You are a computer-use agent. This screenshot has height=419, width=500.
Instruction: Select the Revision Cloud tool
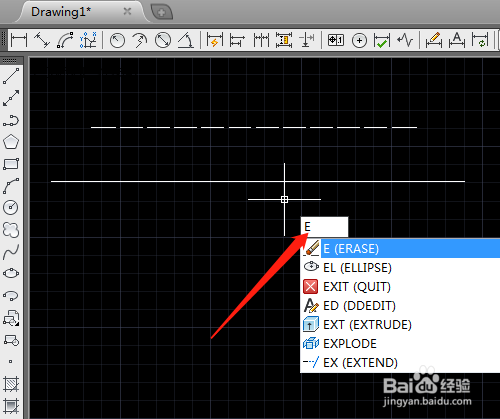pyautogui.click(x=11, y=230)
